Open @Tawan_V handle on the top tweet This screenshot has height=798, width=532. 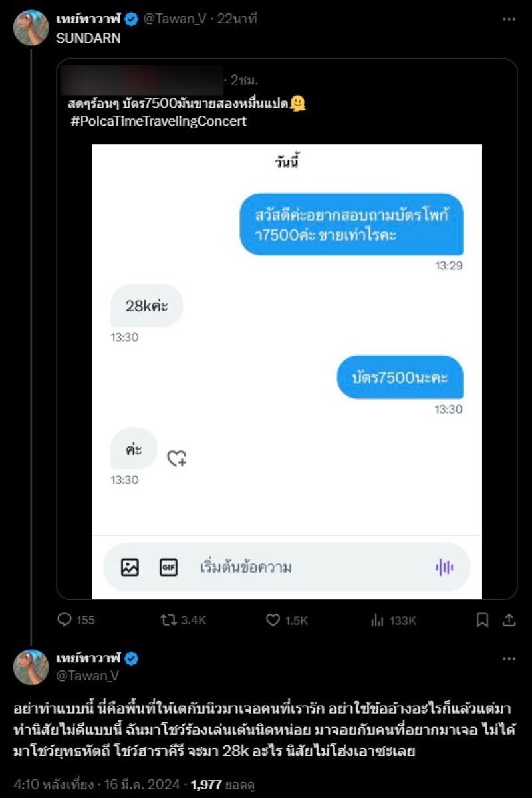pos(175,19)
